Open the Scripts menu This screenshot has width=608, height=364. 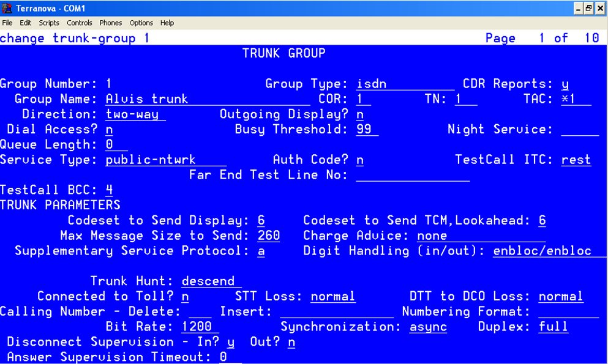pos(49,23)
